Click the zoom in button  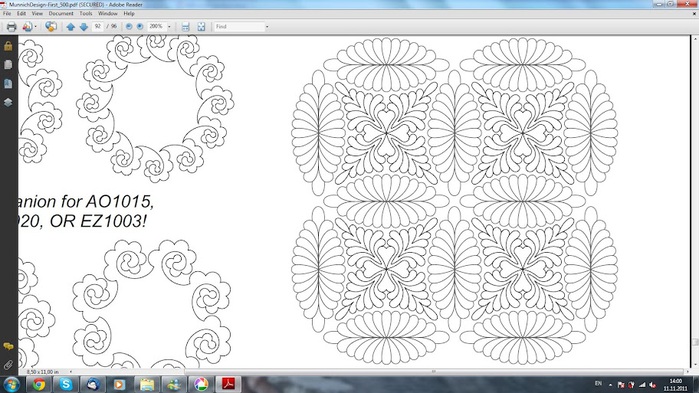coord(140,27)
